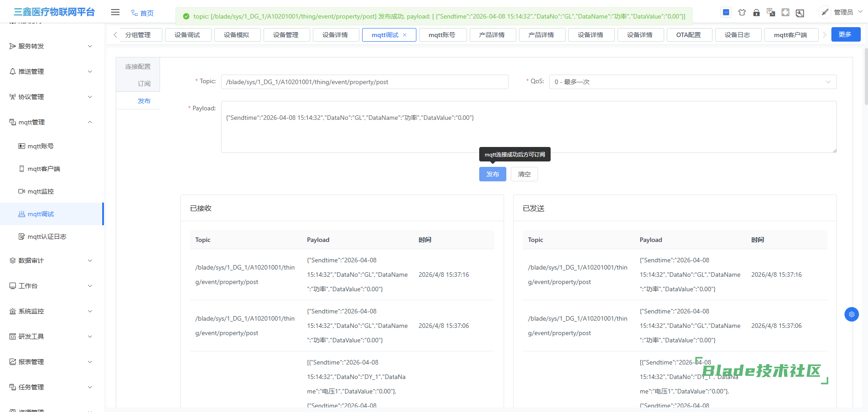Image resolution: width=868 pixels, height=412 pixels.
Task: Select the 订阅 side tab
Action: tap(144, 84)
